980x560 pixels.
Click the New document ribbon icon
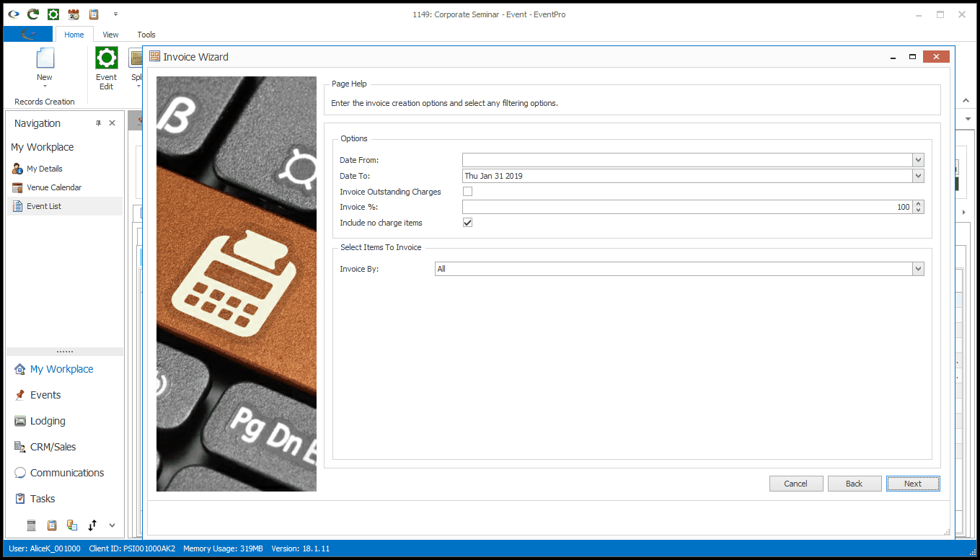[45, 58]
